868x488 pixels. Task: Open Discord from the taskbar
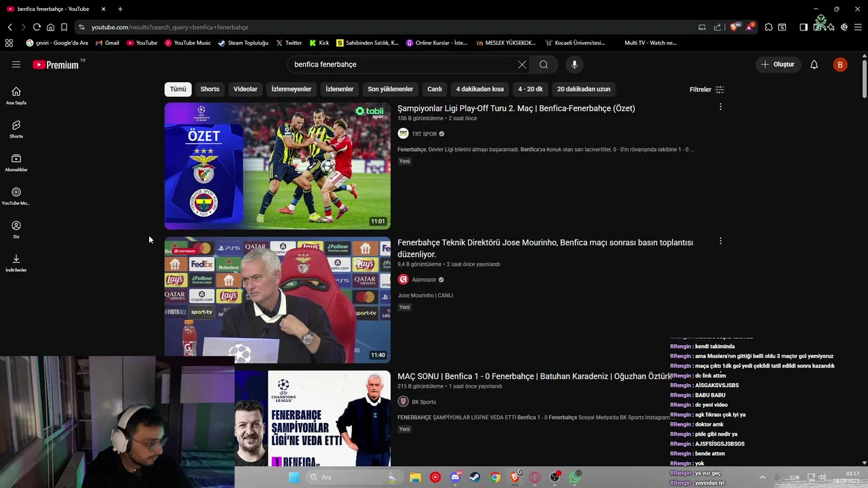[x=455, y=477]
